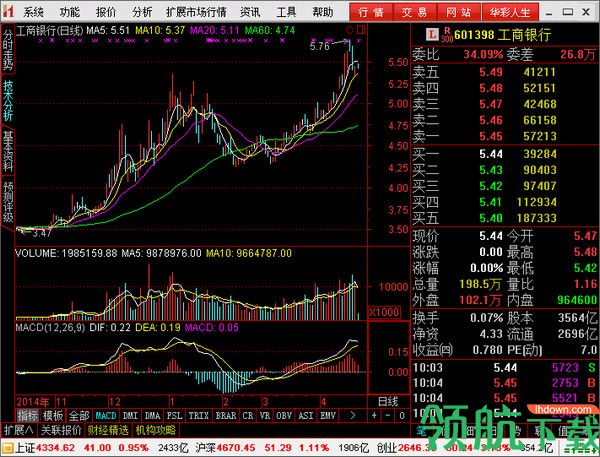Open the 机构攻略 tab
The width and height of the screenshot is (600, 457).
pos(155,430)
